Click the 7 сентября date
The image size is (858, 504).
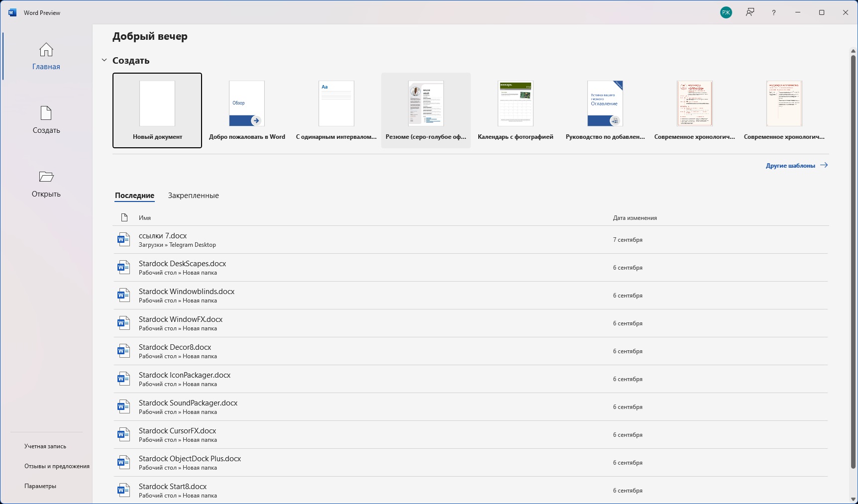pos(628,240)
